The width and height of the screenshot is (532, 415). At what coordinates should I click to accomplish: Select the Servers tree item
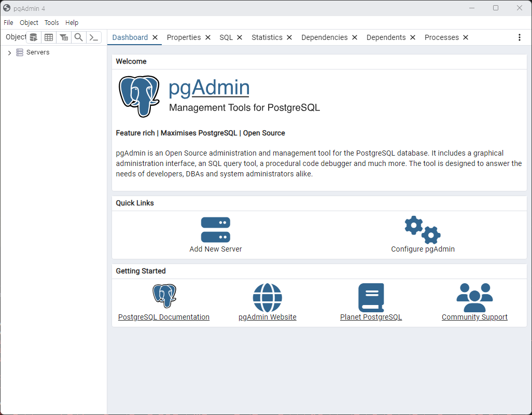click(x=38, y=52)
